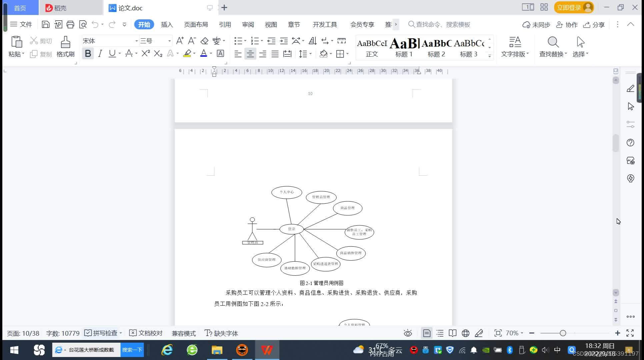Expand styles gallery more arrow
This screenshot has height=360, width=644.
point(490,55)
